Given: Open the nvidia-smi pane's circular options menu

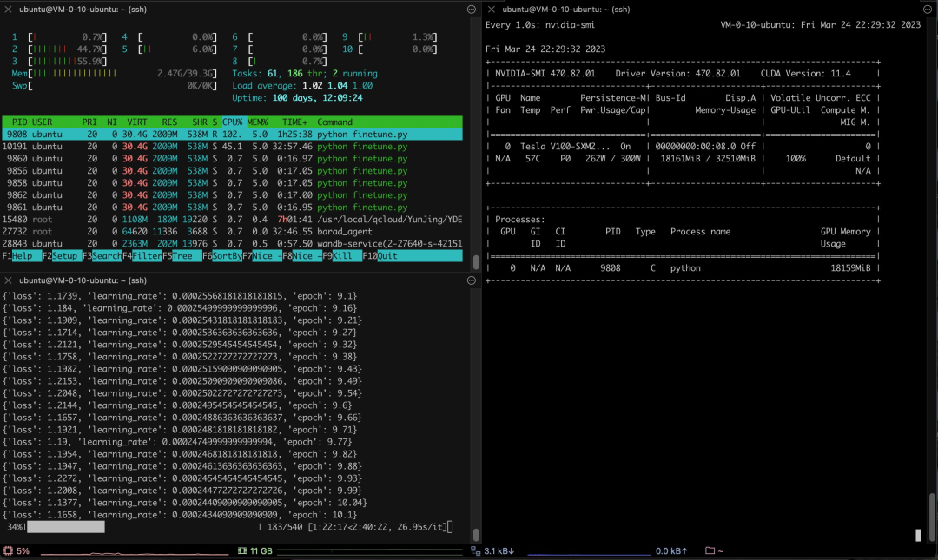Looking at the screenshot, I should [928, 10].
